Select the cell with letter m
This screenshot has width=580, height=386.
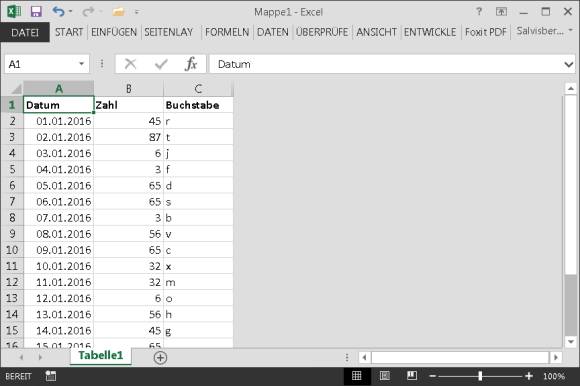[x=198, y=282]
